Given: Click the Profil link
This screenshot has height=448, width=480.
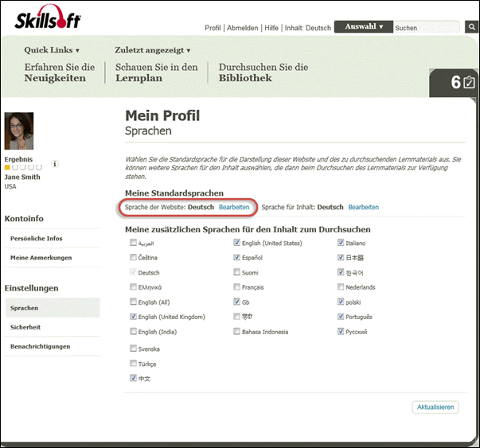Looking at the screenshot, I should [x=213, y=28].
